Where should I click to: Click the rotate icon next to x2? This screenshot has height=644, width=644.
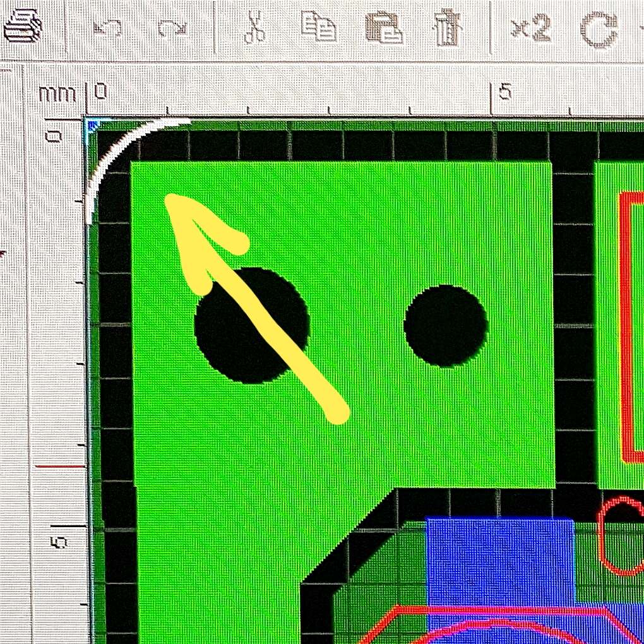pyautogui.click(x=599, y=29)
